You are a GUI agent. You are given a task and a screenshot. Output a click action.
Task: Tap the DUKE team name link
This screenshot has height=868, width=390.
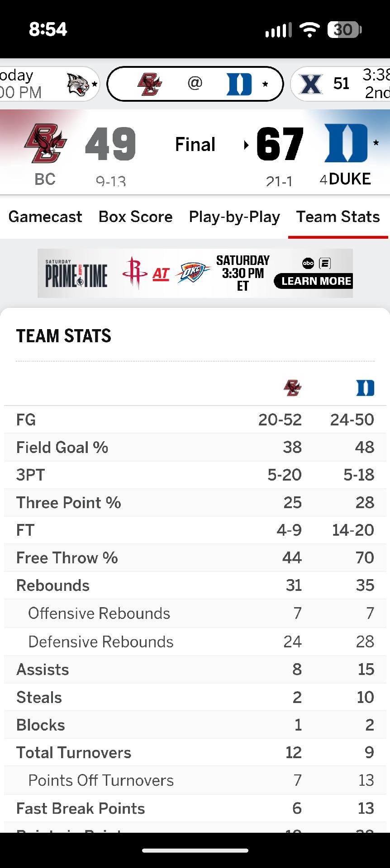click(350, 179)
